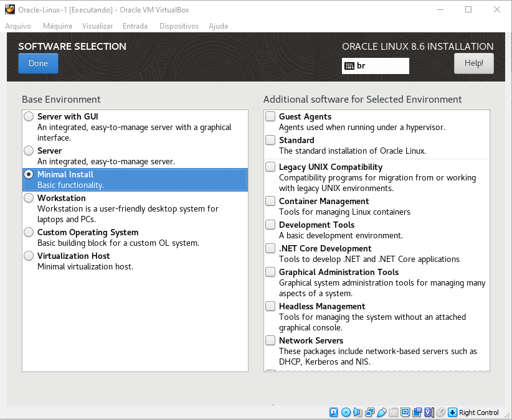Choose Custom Operating System environment
This screenshot has height=420, width=512.
29,232
